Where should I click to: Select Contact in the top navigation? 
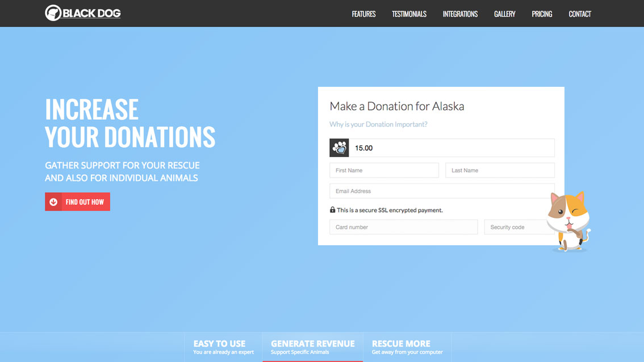(x=580, y=14)
